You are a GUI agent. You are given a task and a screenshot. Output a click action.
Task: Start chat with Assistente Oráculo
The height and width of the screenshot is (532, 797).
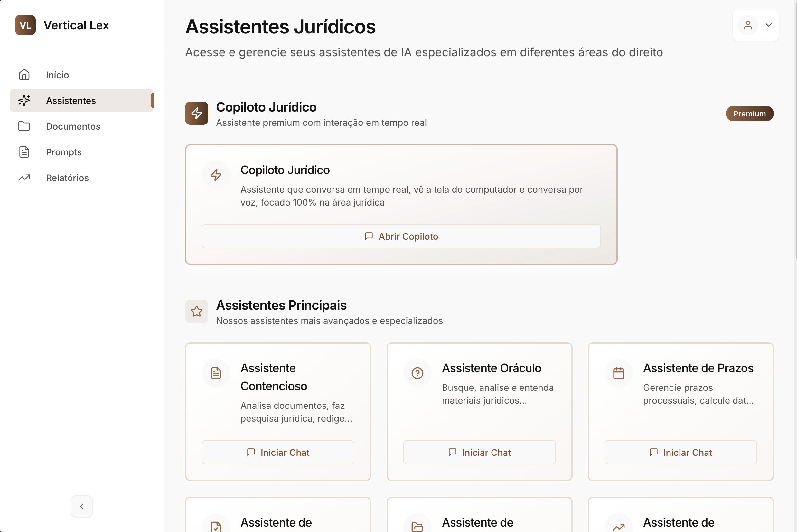[480, 453]
